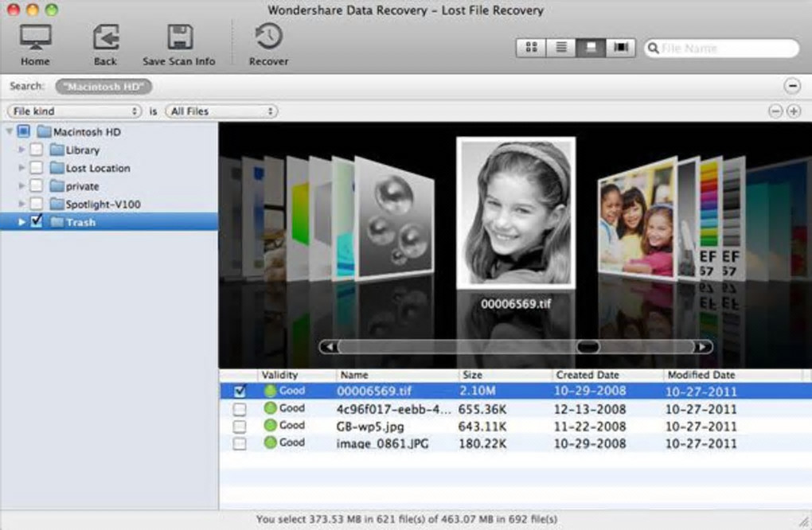
Task: Select the bubbles image thumbnail
Action: coord(395,220)
